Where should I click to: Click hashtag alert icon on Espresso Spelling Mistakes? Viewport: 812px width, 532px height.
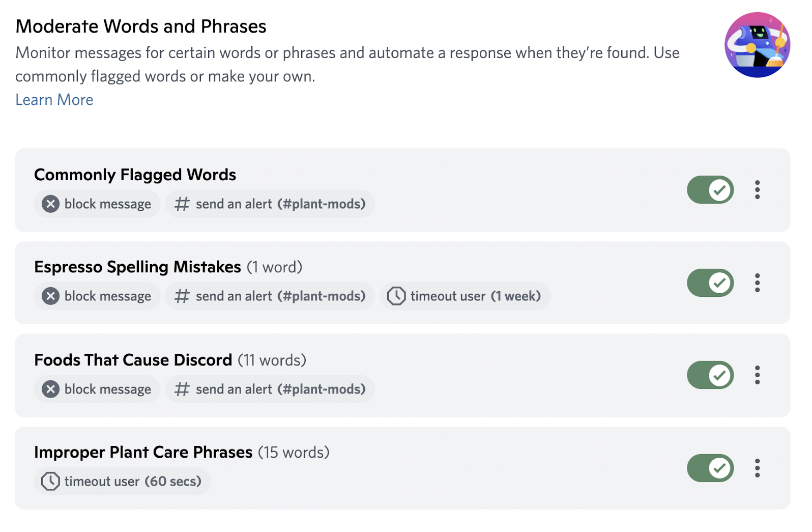(x=182, y=296)
